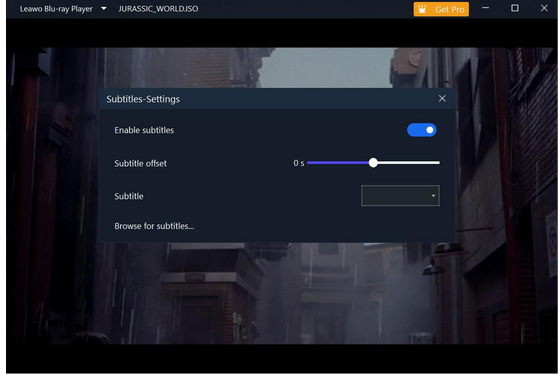This screenshot has height=378, width=560.
Task: Click the Enable subtitles label
Action: 144,130
